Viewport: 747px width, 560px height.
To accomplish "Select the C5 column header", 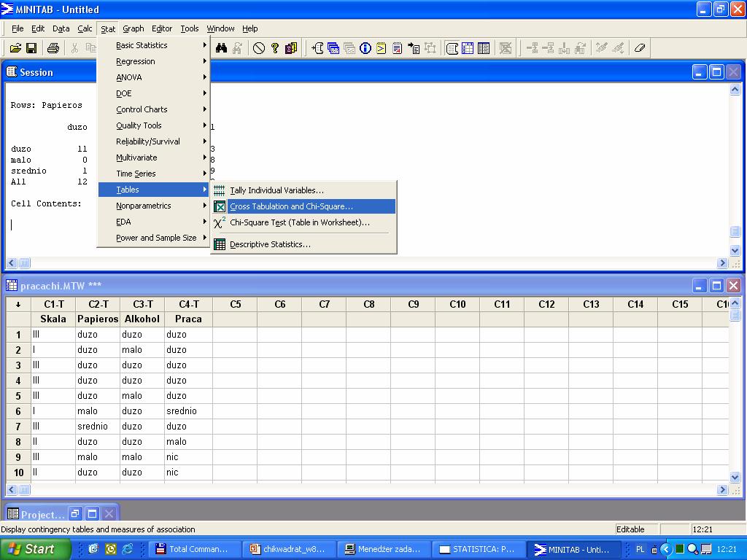I will coord(236,304).
